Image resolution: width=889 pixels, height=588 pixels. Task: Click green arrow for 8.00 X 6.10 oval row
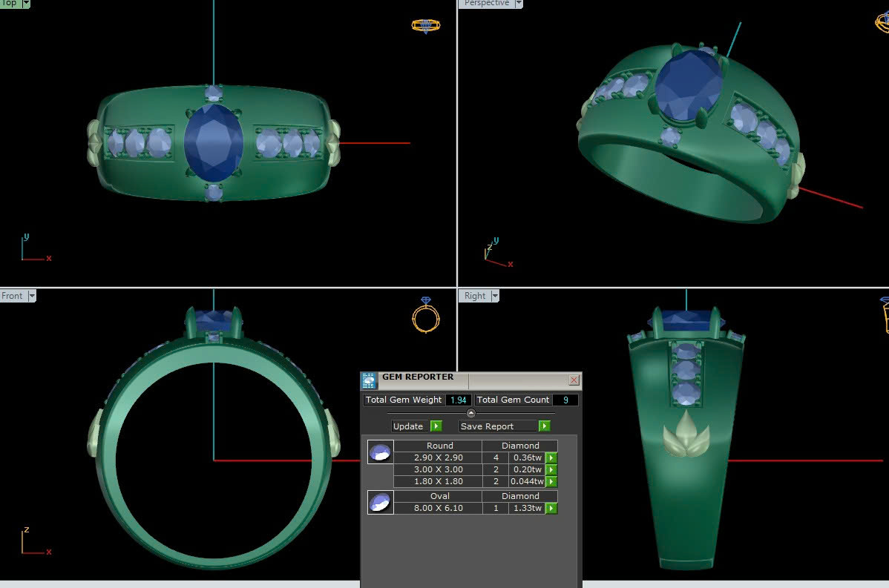tap(551, 509)
